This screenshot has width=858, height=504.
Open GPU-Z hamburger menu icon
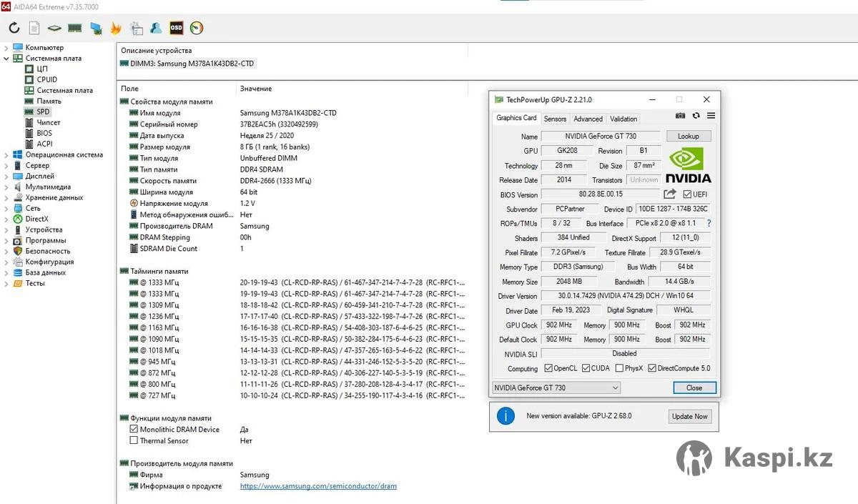711,116
